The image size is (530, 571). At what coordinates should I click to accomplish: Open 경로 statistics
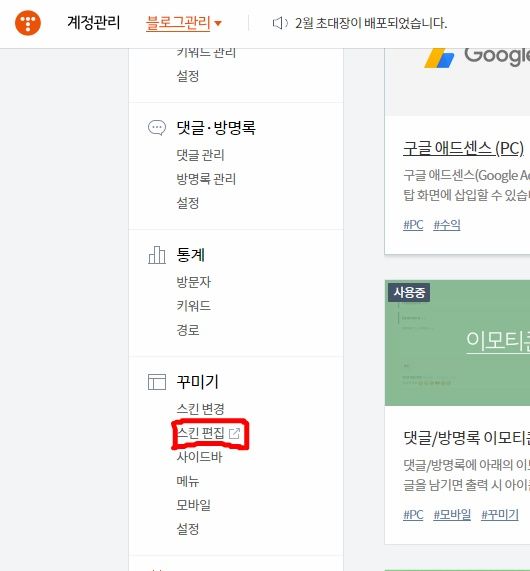coord(188,330)
